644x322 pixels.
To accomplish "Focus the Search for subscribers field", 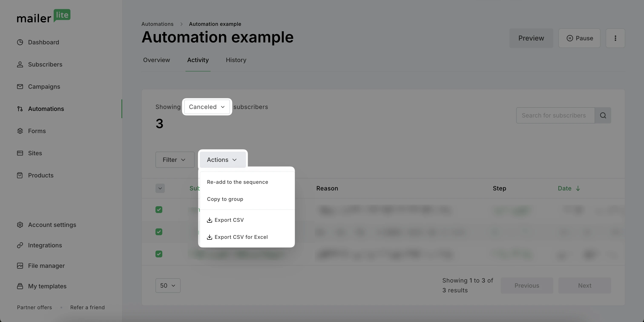I will [555, 115].
